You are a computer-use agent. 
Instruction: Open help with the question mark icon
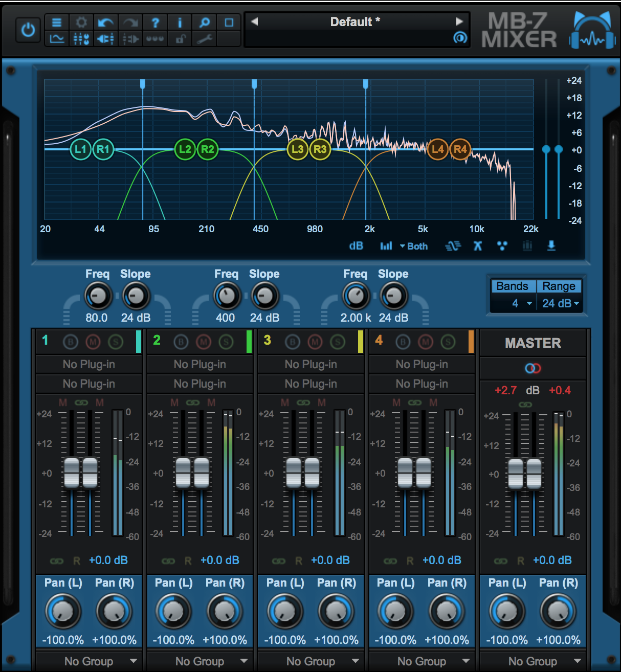pyautogui.click(x=155, y=23)
